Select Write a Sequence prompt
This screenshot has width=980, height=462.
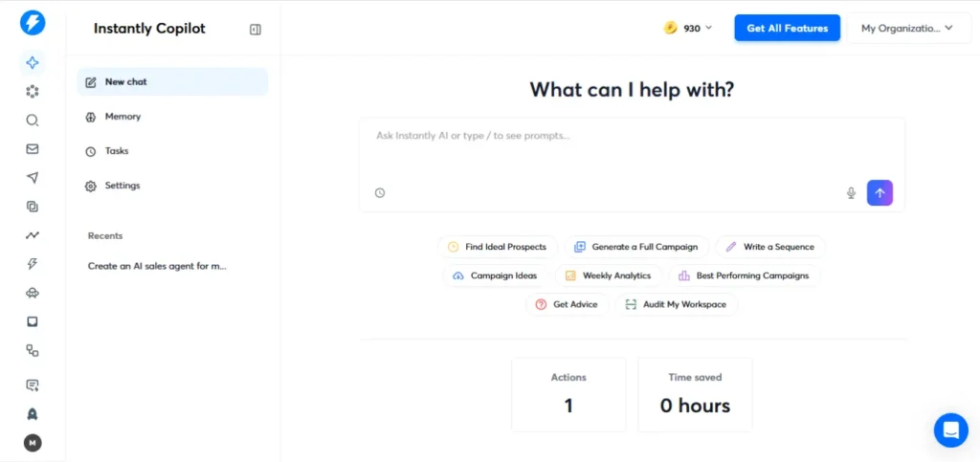(x=770, y=247)
